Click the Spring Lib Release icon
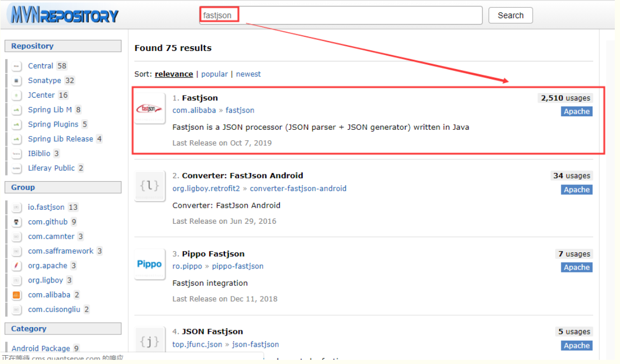 (16, 139)
